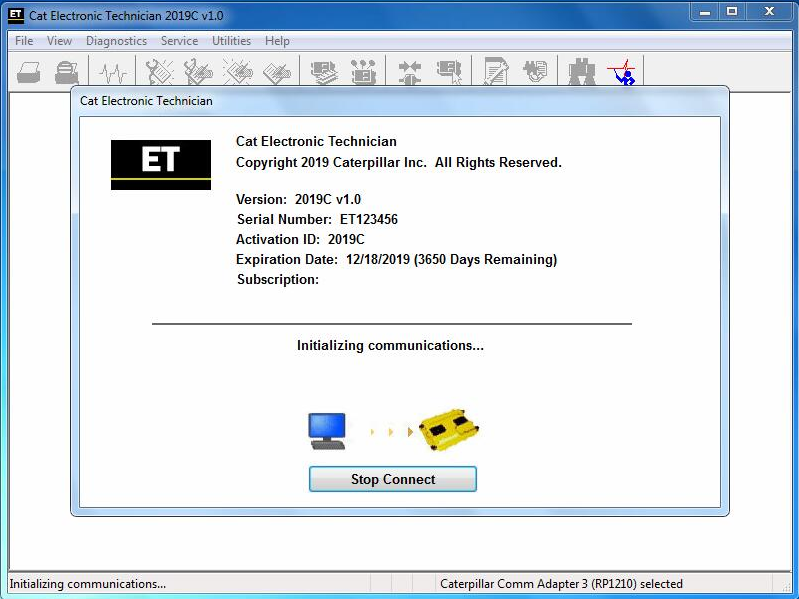Viewport: 799px width, 599px height.
Task: Open logged event codes notepad with pencil icon
Action: (x=277, y=72)
